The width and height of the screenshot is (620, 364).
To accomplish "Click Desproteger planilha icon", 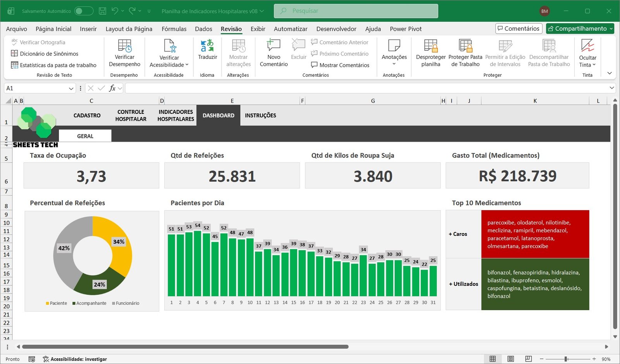I will point(431,46).
